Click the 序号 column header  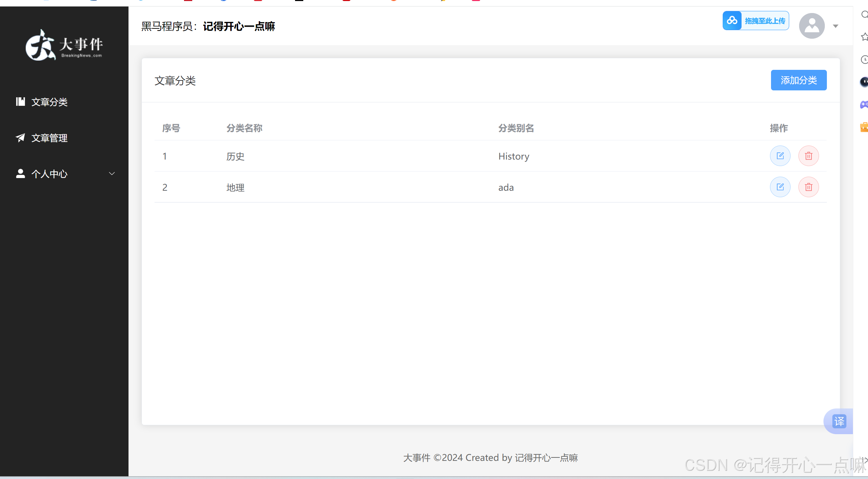(x=171, y=128)
